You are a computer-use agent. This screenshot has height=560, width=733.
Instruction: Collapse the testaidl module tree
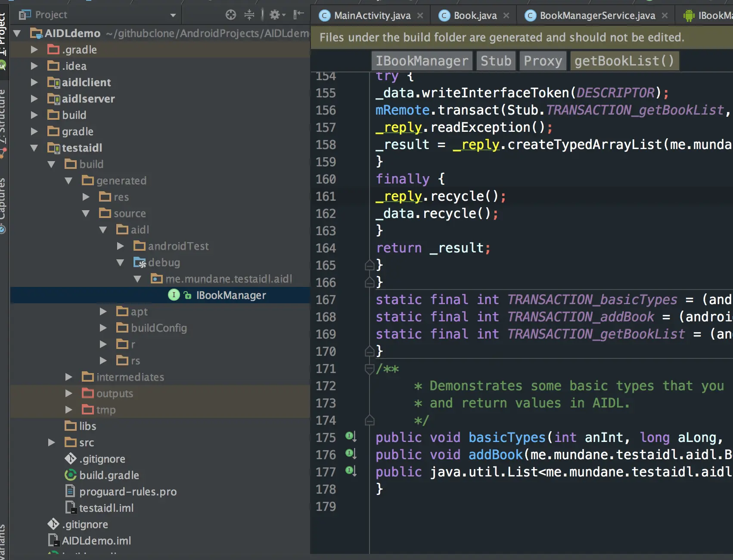point(34,148)
